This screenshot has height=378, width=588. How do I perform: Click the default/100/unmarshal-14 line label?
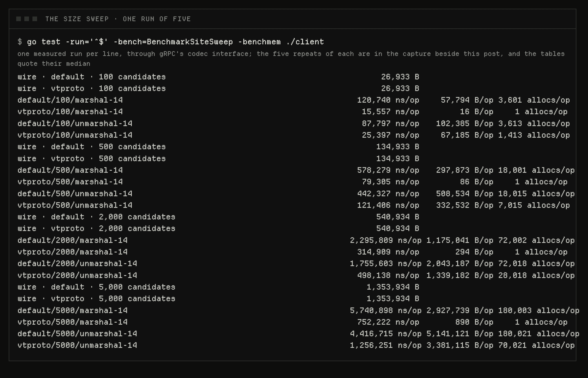click(x=75, y=123)
